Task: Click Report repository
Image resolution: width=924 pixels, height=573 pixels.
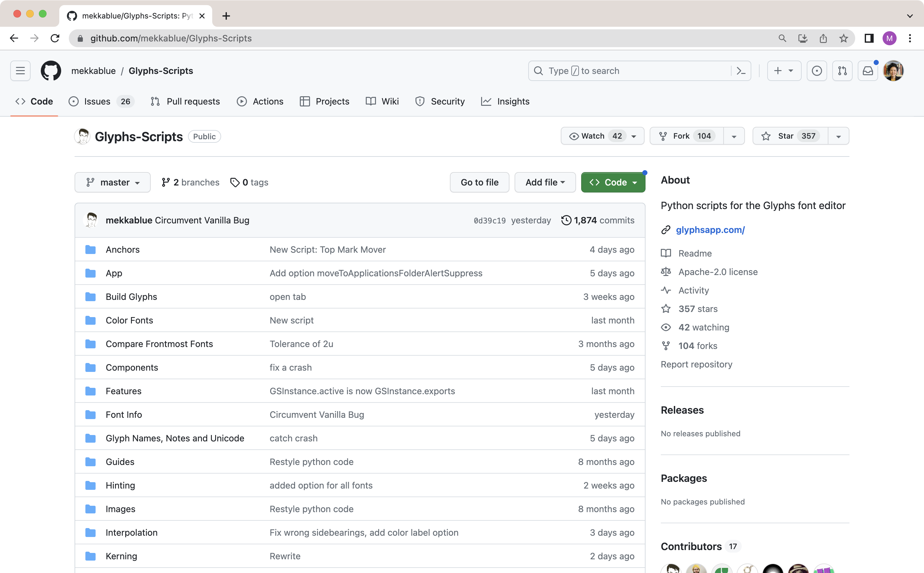Action: (696, 364)
